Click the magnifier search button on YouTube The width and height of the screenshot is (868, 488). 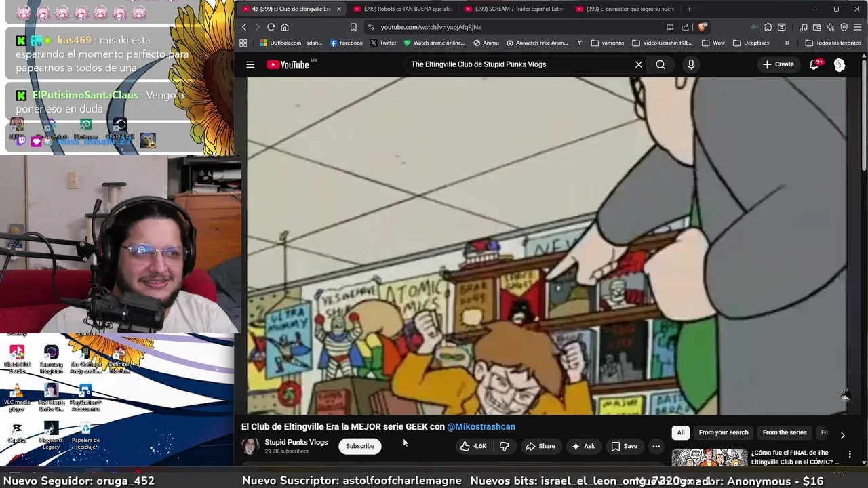tap(660, 64)
